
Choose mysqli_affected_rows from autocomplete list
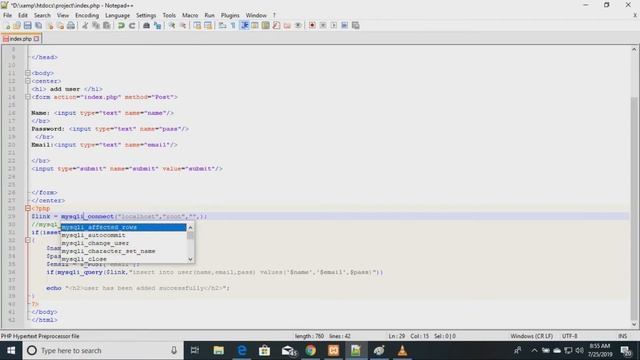point(124,227)
